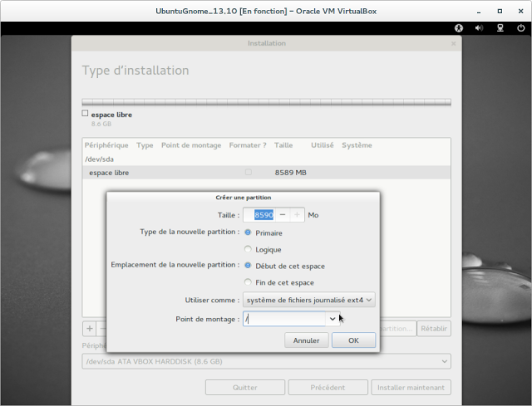Click the disk partition usage bar
532x406 pixels.
coord(266,102)
